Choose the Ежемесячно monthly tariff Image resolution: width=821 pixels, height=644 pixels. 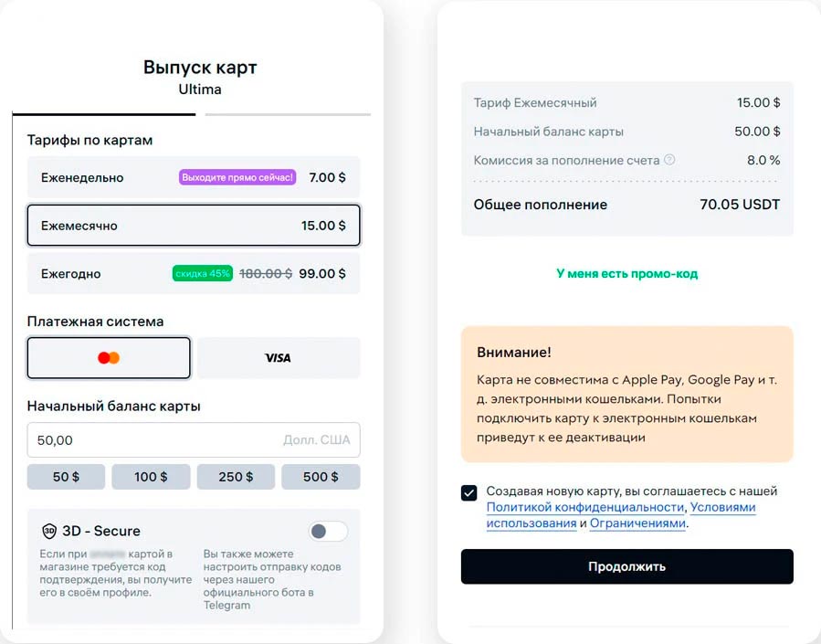point(194,226)
